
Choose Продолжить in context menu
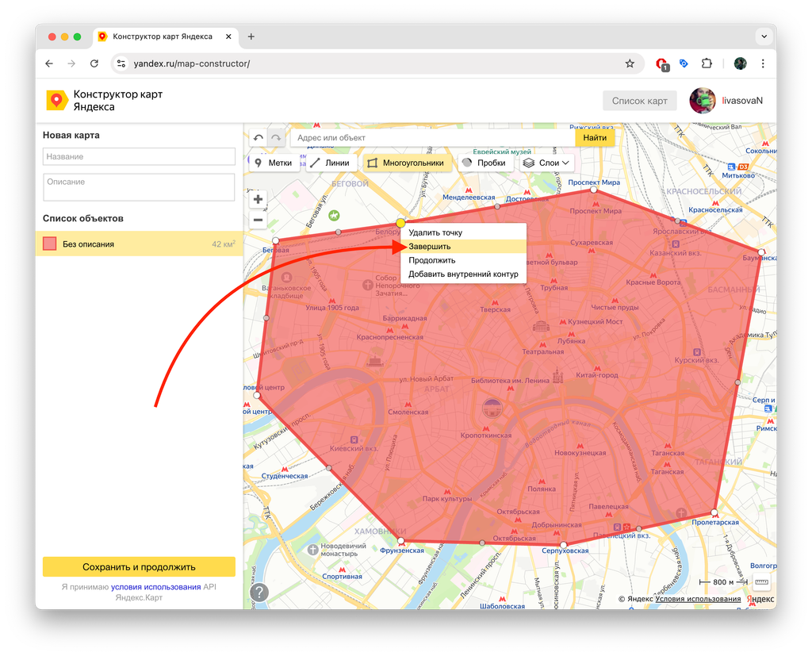pos(463,260)
